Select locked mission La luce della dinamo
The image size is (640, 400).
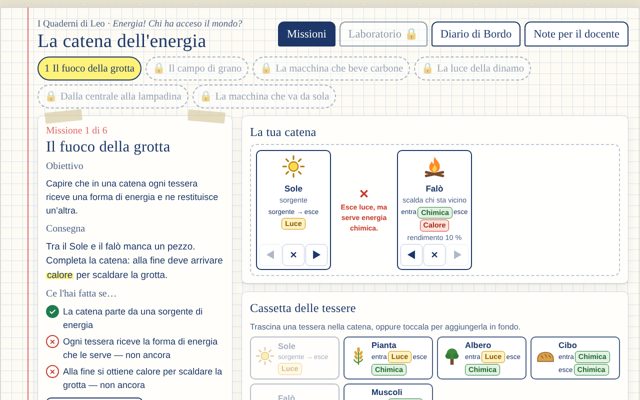coord(473,68)
